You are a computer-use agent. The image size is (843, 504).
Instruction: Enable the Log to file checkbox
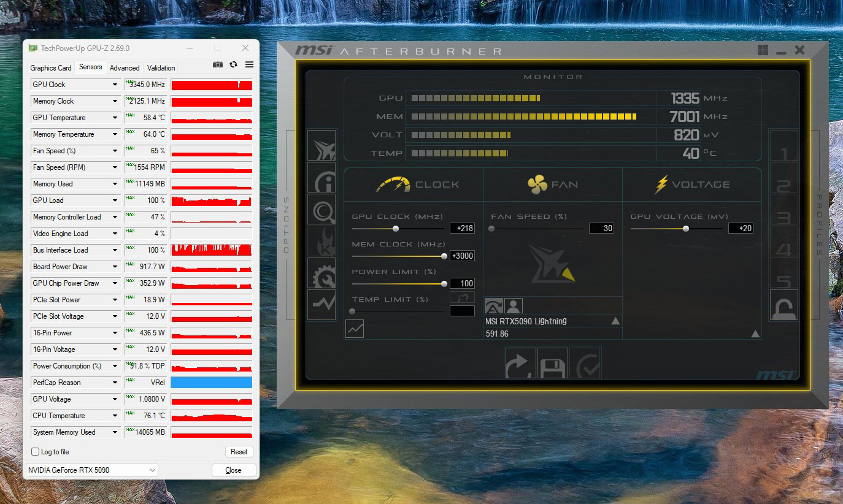coord(36,452)
